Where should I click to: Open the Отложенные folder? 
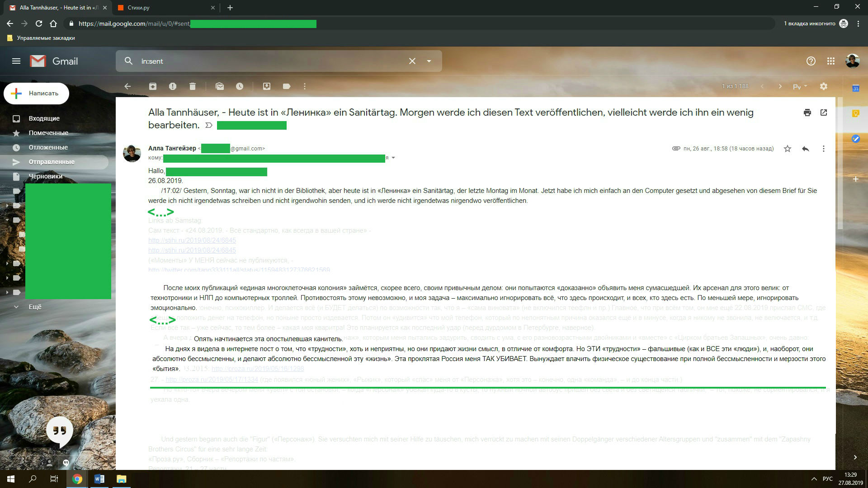pyautogui.click(x=48, y=147)
